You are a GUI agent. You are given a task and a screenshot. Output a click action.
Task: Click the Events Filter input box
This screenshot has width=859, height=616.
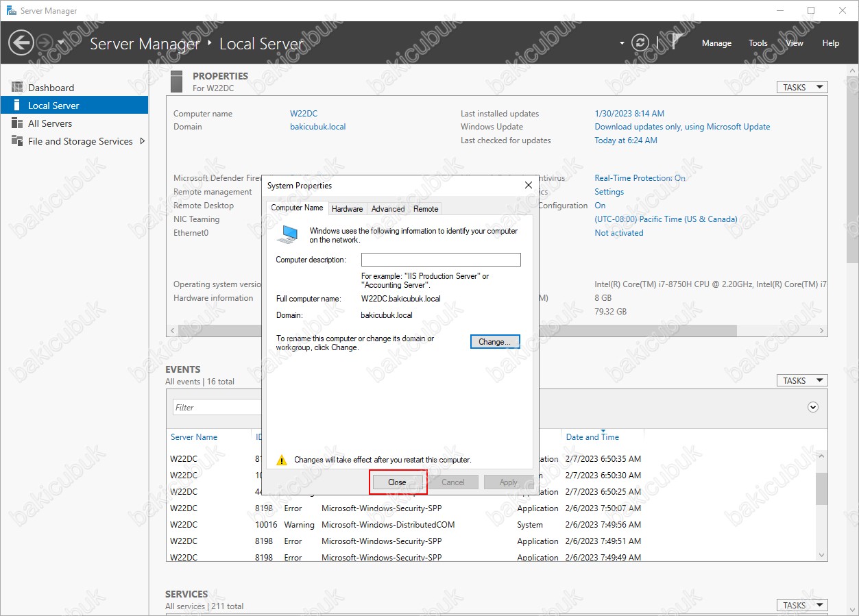coord(217,407)
